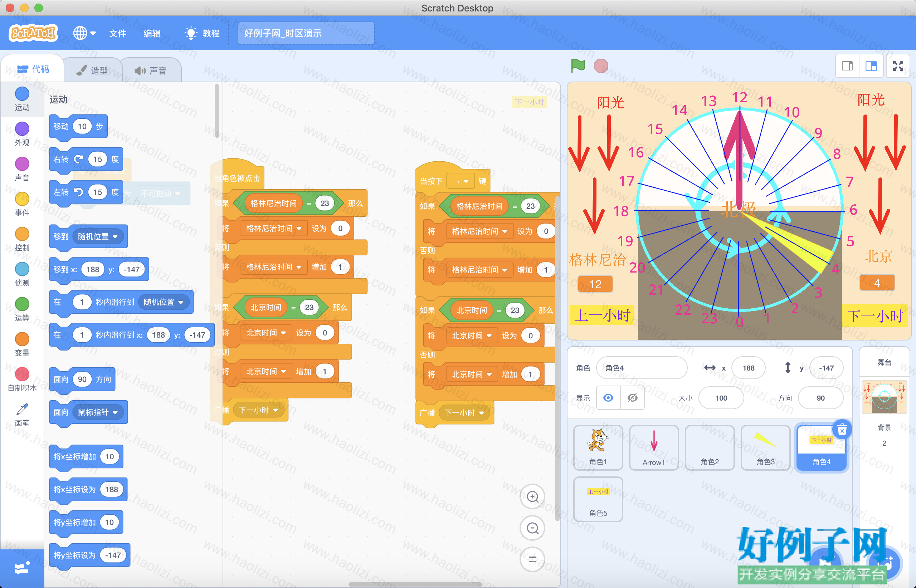
Task: Click the 移动 10 步 block
Action: [x=78, y=126]
